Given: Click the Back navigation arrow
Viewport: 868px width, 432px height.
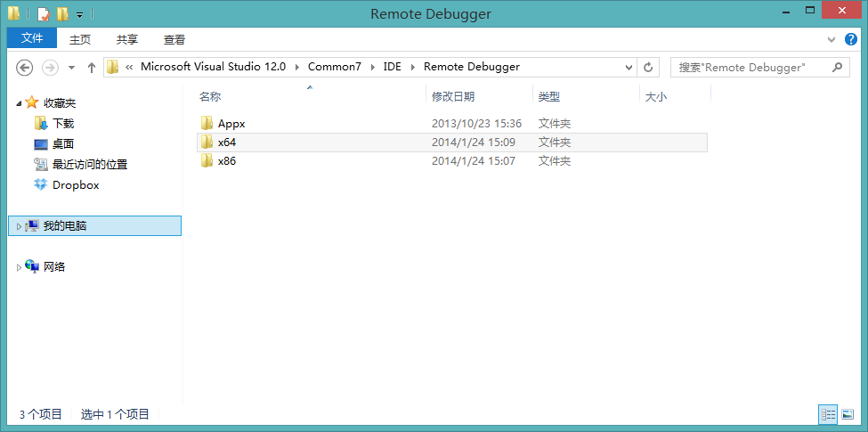Looking at the screenshot, I should coord(25,68).
